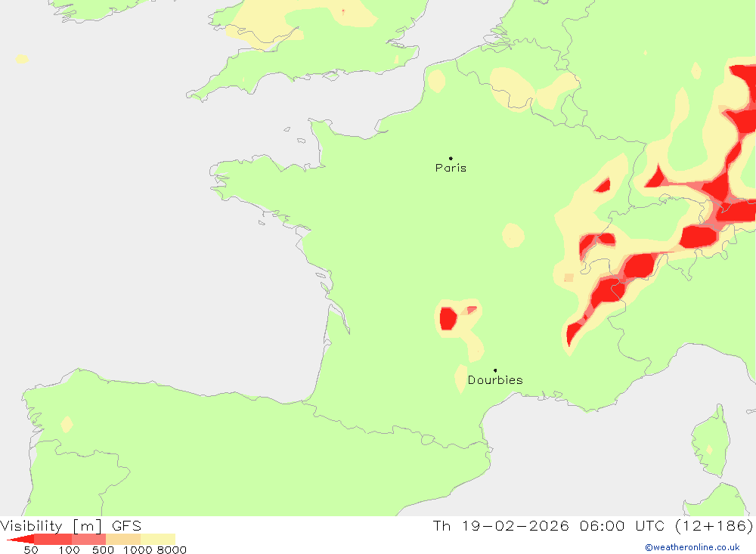Click the Visibility [m] GFS title
The height and width of the screenshot is (554, 756).
(x=71, y=525)
